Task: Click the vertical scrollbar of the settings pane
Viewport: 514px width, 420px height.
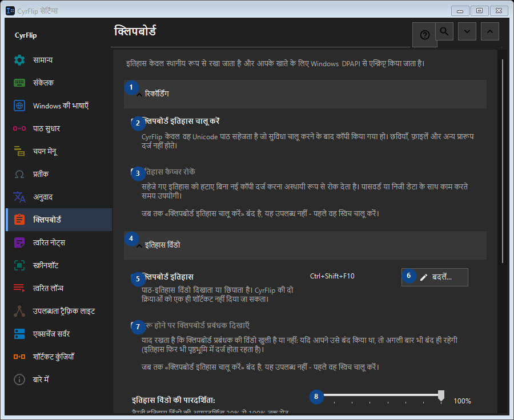Action: 503,161
